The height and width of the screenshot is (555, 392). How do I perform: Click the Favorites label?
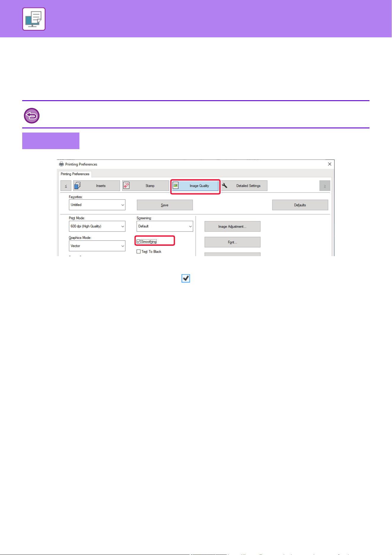coord(76,197)
